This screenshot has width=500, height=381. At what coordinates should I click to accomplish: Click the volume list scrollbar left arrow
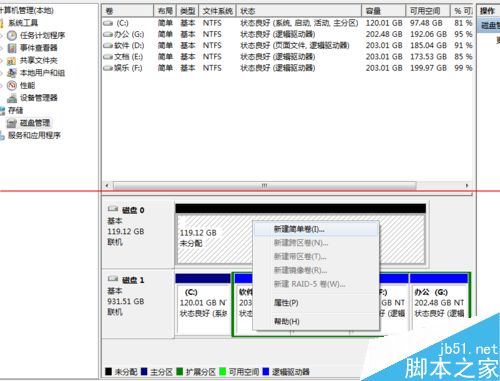[x=107, y=185]
